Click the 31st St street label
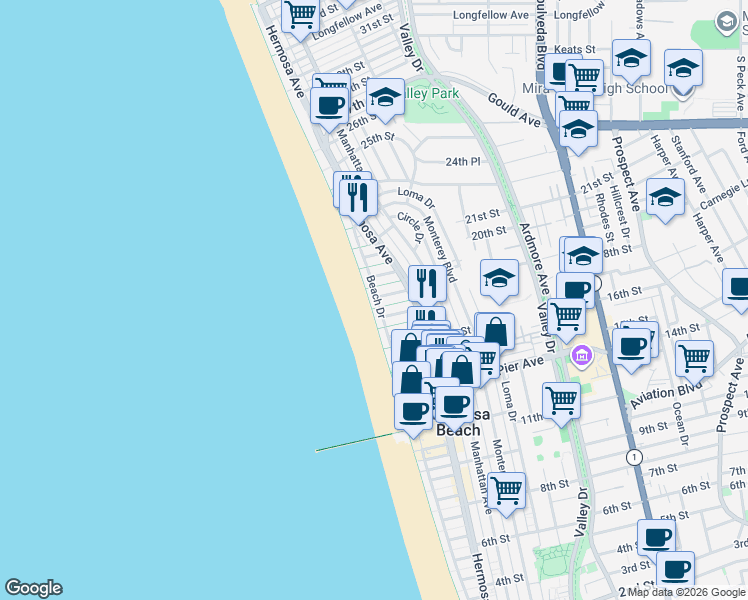 click(377, 24)
